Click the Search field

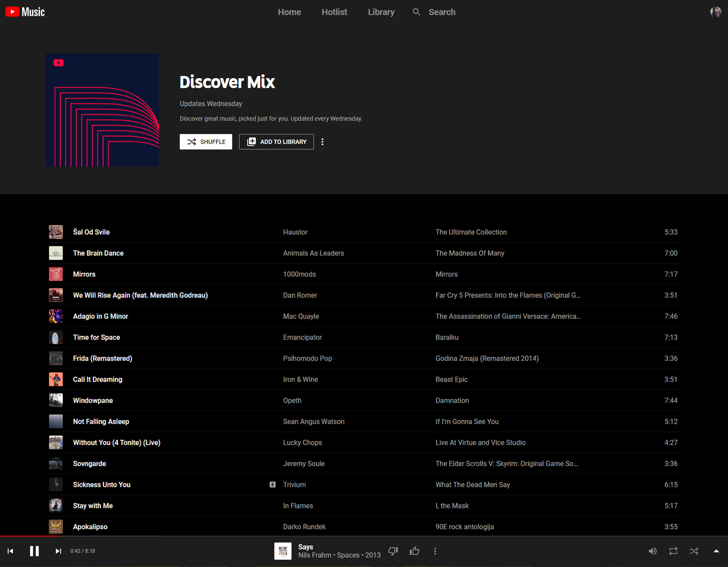(442, 12)
